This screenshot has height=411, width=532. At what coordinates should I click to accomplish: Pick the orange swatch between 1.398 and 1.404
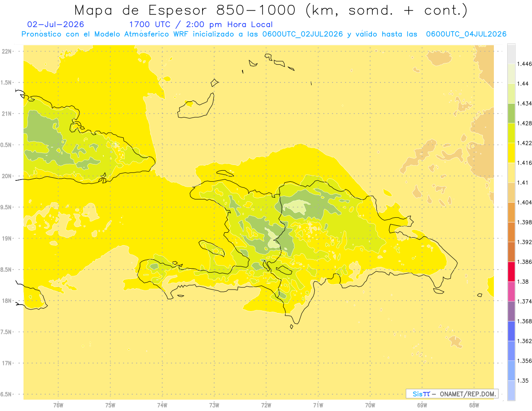pos(511,212)
